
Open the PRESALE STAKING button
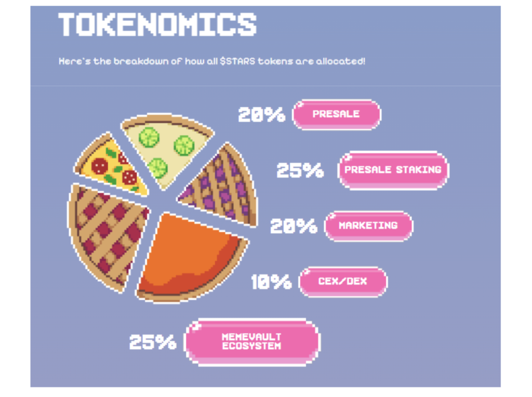point(393,170)
